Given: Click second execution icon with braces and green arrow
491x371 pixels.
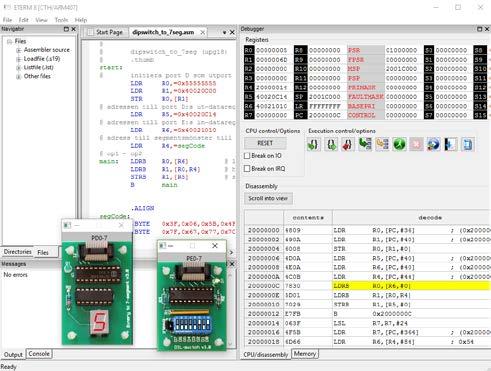Looking at the screenshot, I should click(x=331, y=145).
